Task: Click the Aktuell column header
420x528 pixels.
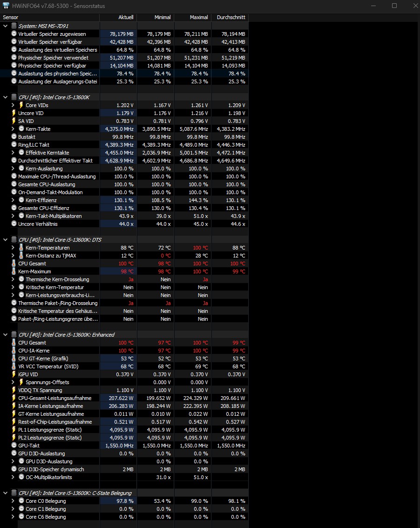Action: click(118, 17)
